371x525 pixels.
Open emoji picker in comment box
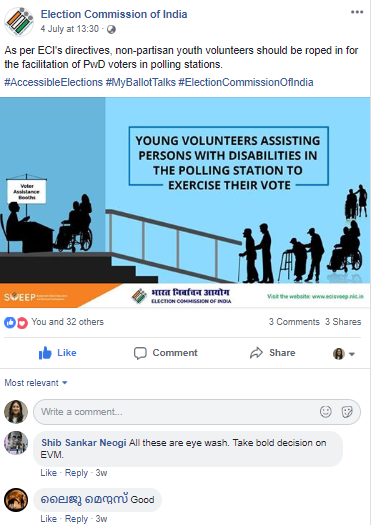tap(325, 411)
